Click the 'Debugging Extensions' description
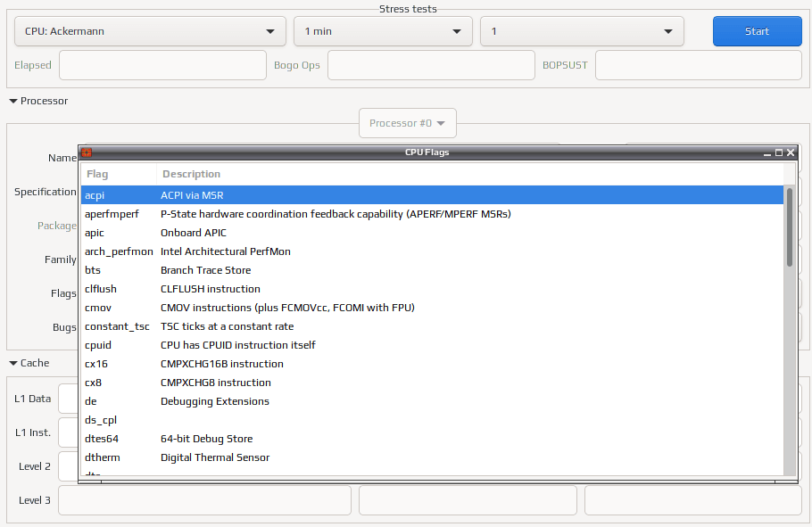This screenshot has width=812, height=527. (214, 402)
